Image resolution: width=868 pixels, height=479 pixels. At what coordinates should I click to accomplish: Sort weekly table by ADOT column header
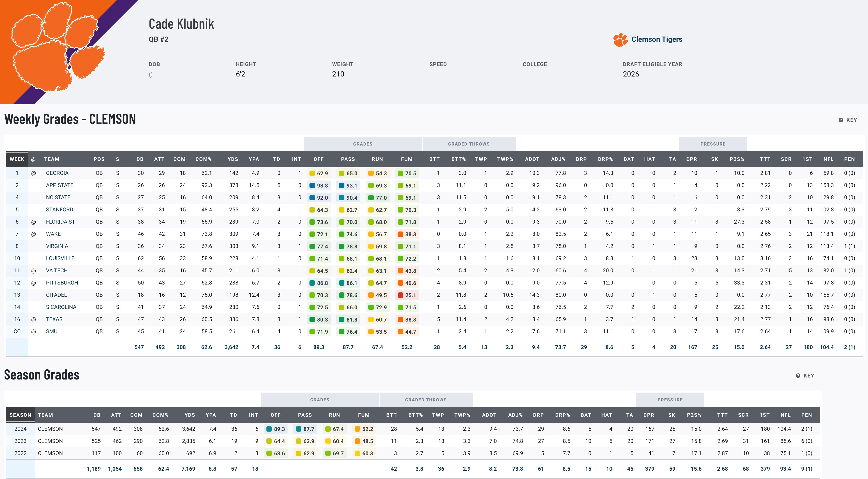tap(532, 159)
